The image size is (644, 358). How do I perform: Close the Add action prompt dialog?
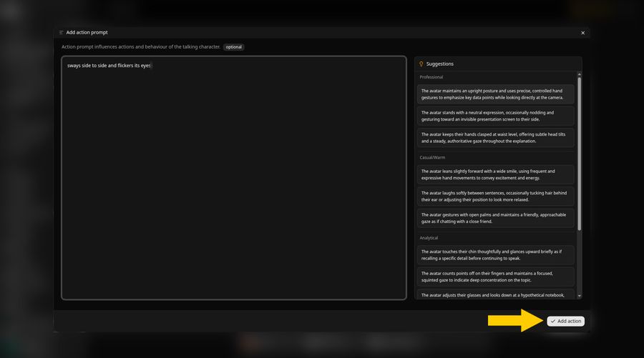click(x=582, y=33)
